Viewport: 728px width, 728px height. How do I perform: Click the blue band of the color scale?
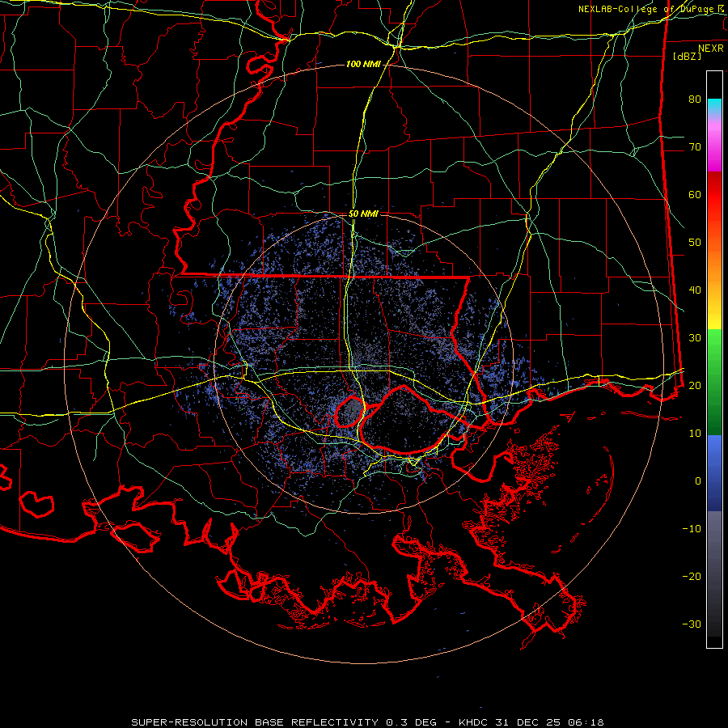714,473
